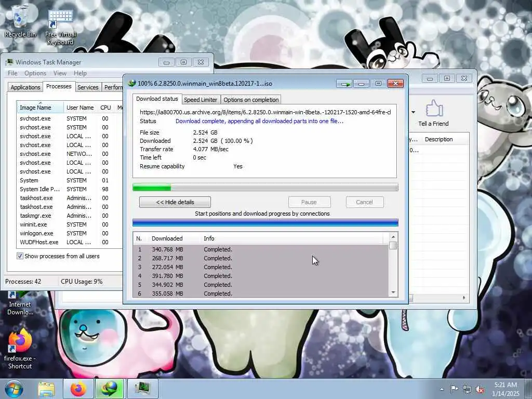The image size is (532, 399).
Task: Click the green arrow button in download title bar
Action: point(344,84)
